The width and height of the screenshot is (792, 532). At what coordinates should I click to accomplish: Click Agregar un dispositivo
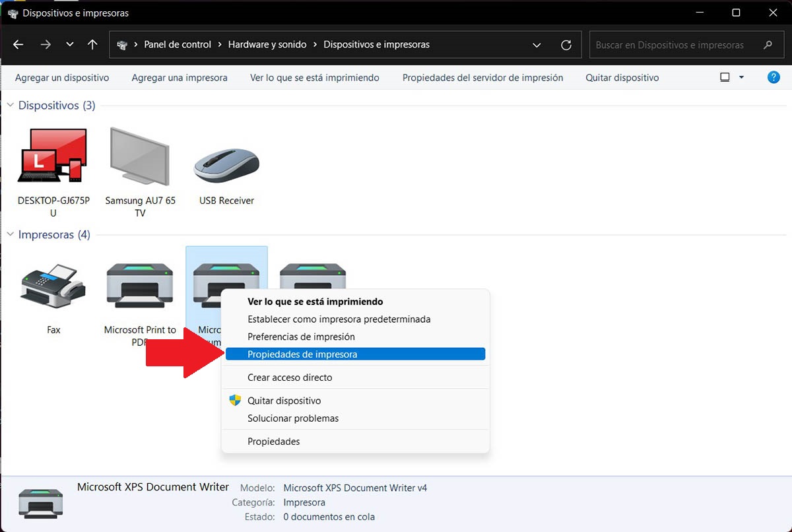(x=62, y=78)
